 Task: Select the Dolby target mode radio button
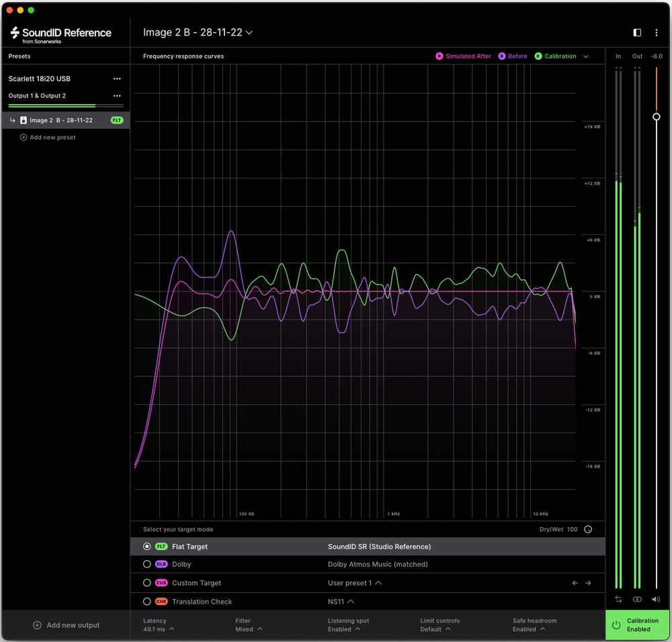click(147, 565)
